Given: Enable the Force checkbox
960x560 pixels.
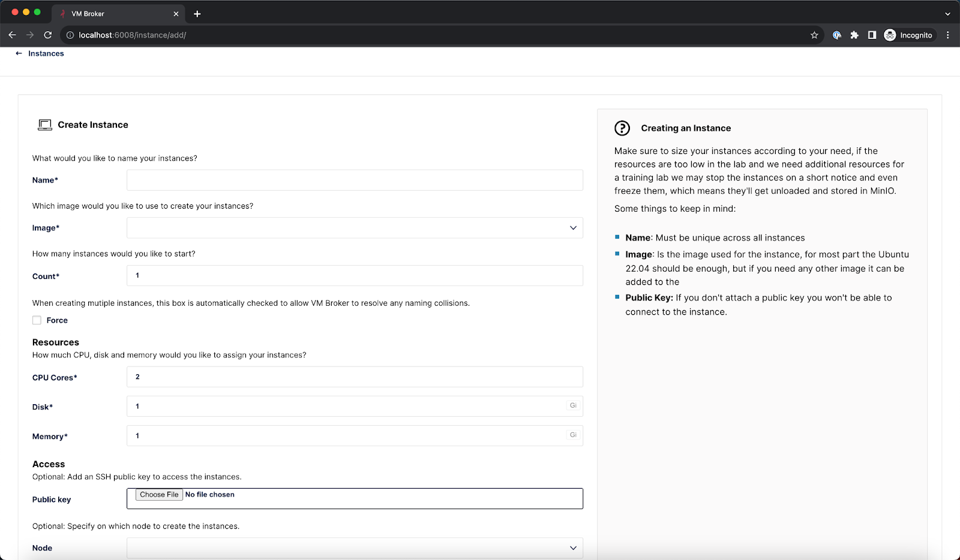Looking at the screenshot, I should [37, 320].
